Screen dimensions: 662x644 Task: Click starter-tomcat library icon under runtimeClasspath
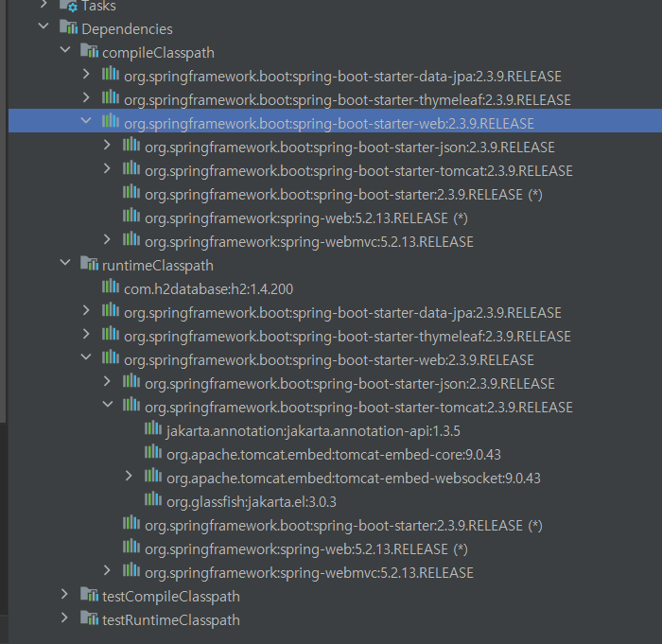(131, 405)
